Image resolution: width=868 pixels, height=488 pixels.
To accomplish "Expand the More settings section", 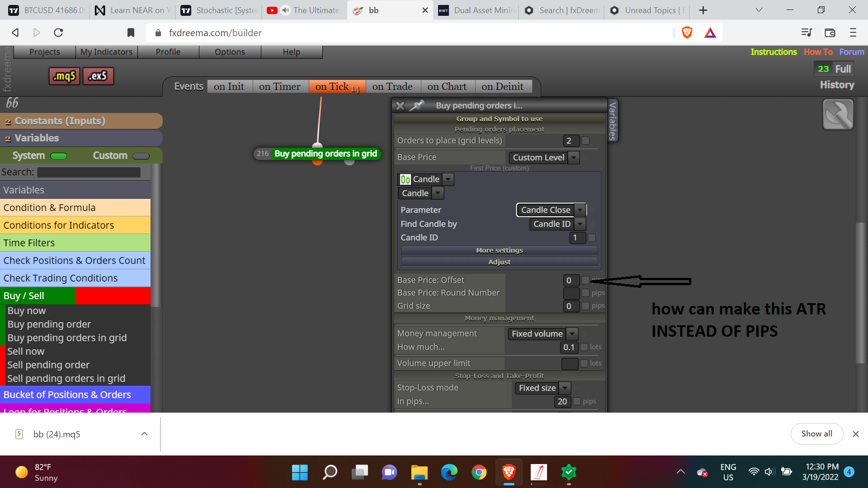I will coord(499,250).
